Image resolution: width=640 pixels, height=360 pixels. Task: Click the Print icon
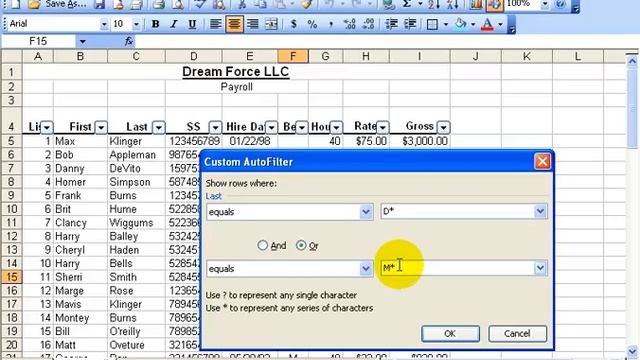[158, 4]
